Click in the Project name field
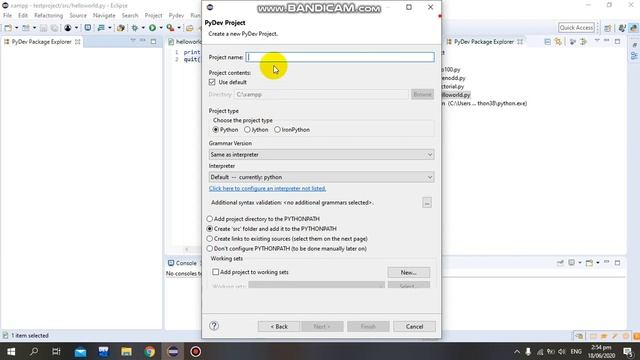Viewport: 640px width, 360px height. (340, 57)
